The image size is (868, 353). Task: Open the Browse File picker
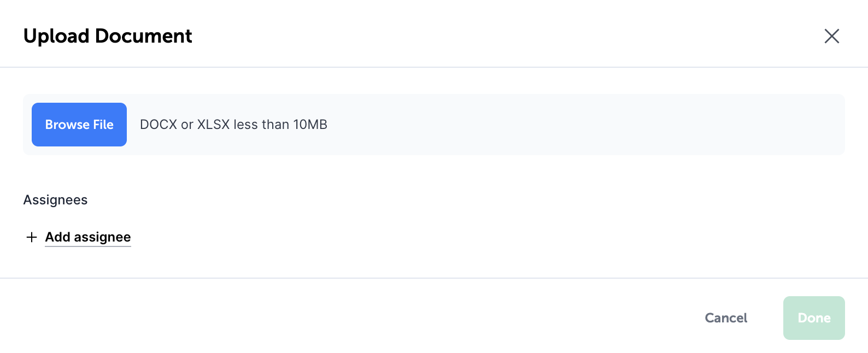point(79,125)
